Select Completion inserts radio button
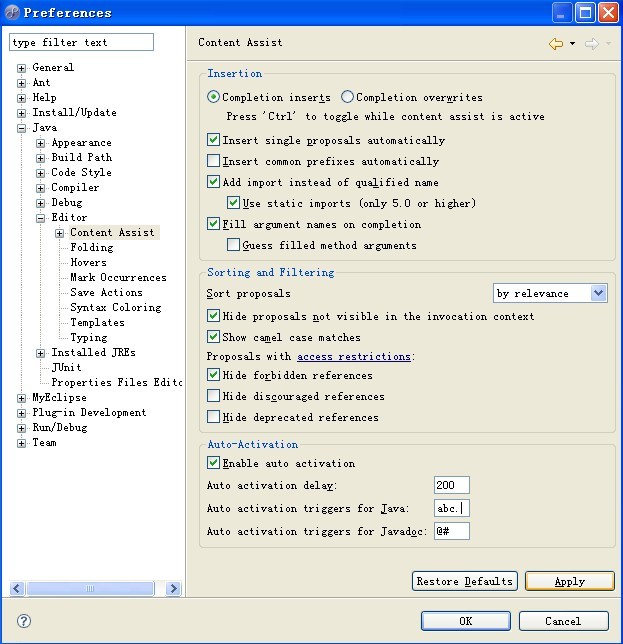623x644 pixels. point(213,97)
